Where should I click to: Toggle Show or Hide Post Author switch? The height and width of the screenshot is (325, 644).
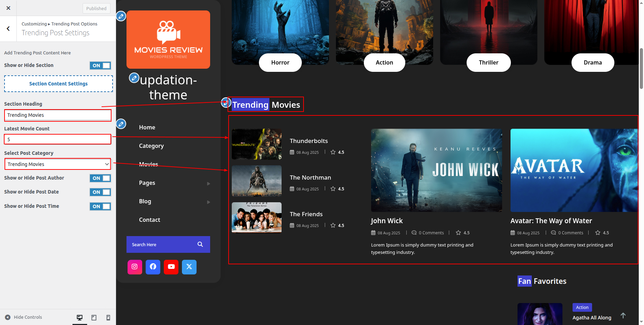tap(100, 178)
